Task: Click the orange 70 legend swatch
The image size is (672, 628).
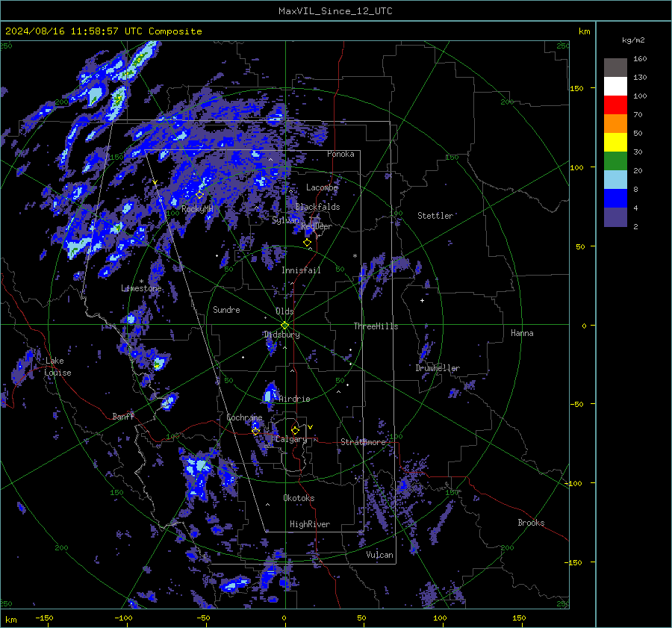Action: point(615,123)
